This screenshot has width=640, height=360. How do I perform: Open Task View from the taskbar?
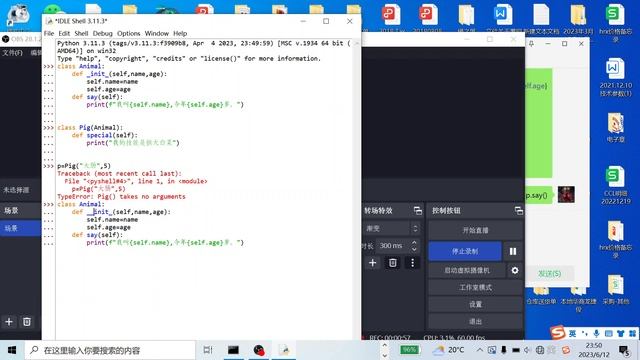pos(208,350)
